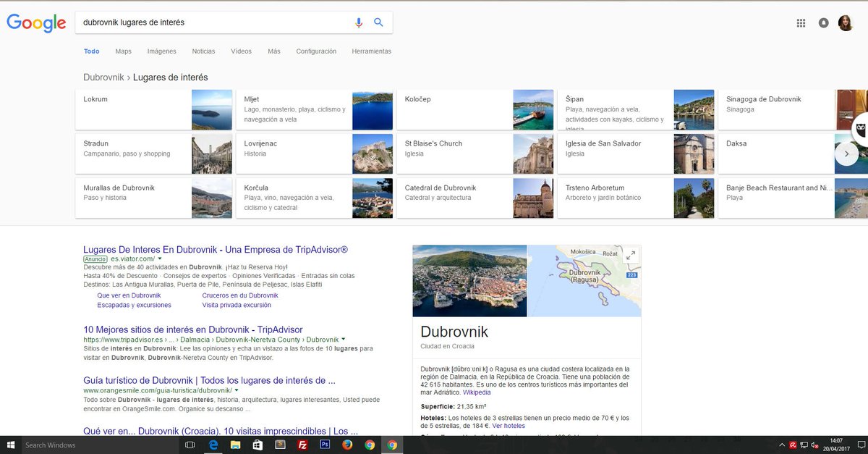The image size is (868, 454).
Task: Open Photoshop from taskbar
Action: pos(325,445)
